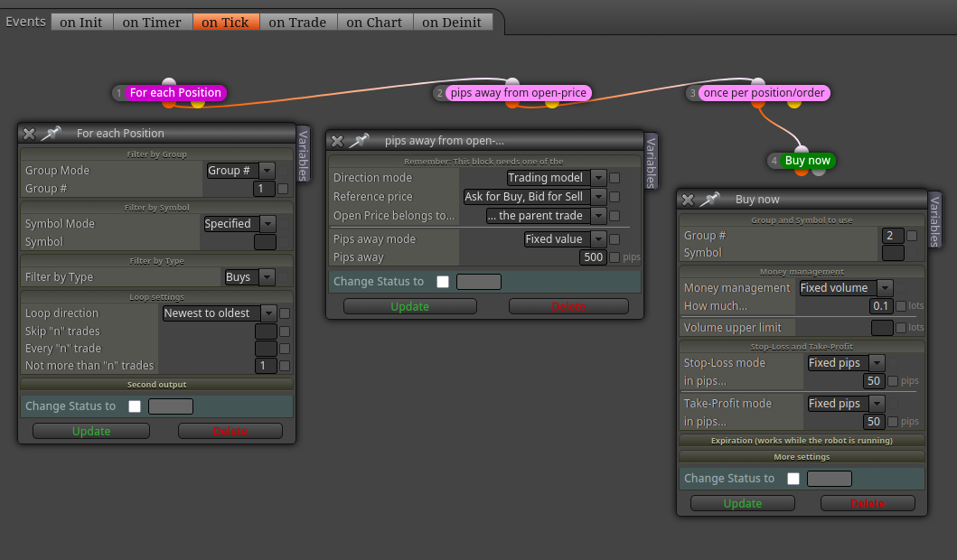Image resolution: width=957 pixels, height=560 pixels.
Task: Edit the How much lots field
Action: (x=881, y=305)
